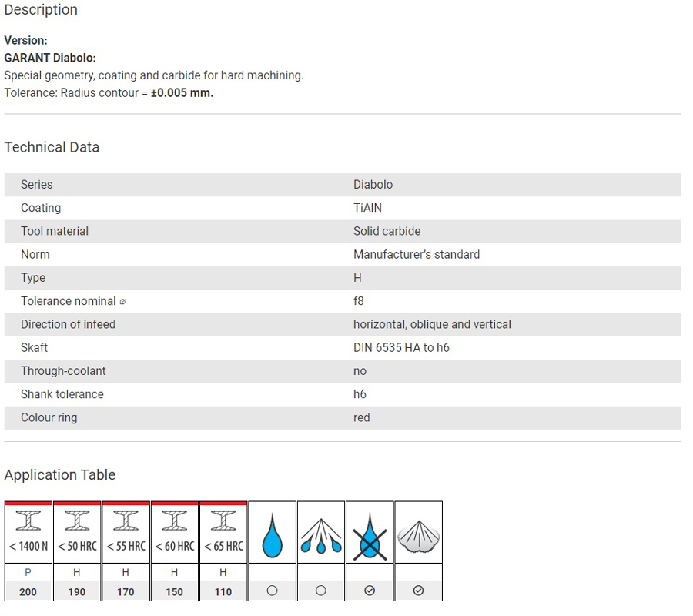Click the Technical Data heading
Image resolution: width=693 pixels, height=616 pixels.
(52, 147)
